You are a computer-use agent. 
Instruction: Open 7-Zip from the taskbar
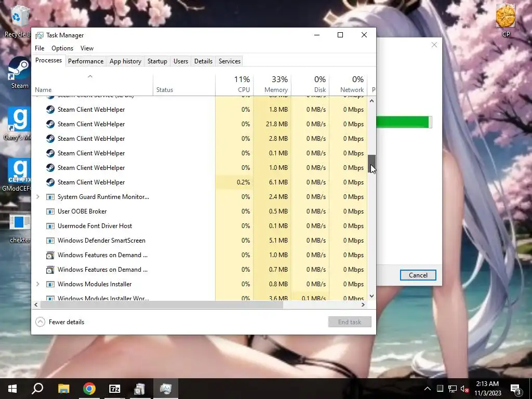pos(115,389)
